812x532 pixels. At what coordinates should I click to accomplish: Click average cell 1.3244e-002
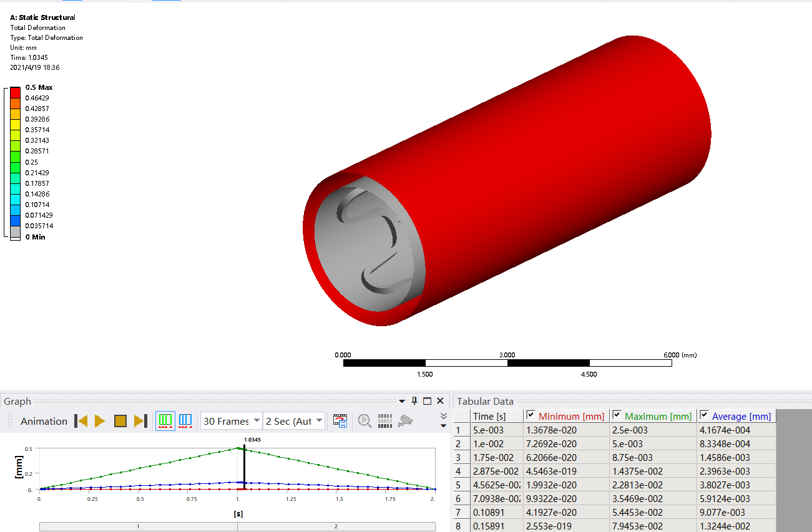coord(736,526)
